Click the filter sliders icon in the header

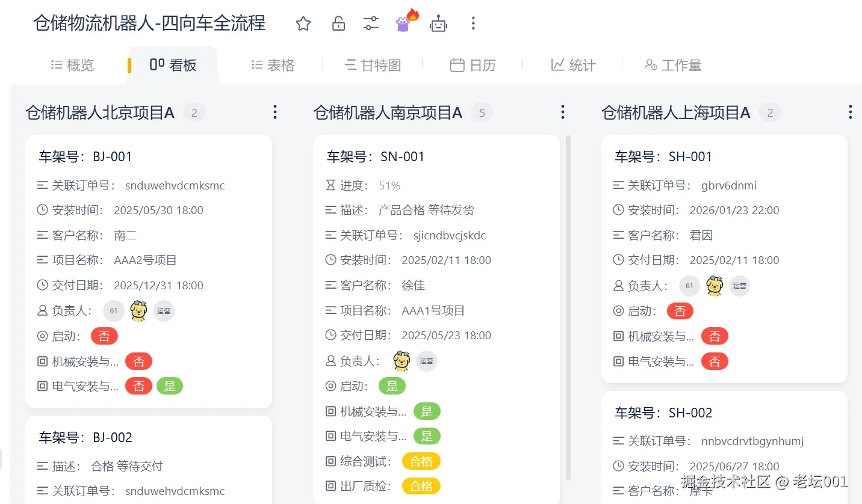tap(371, 23)
